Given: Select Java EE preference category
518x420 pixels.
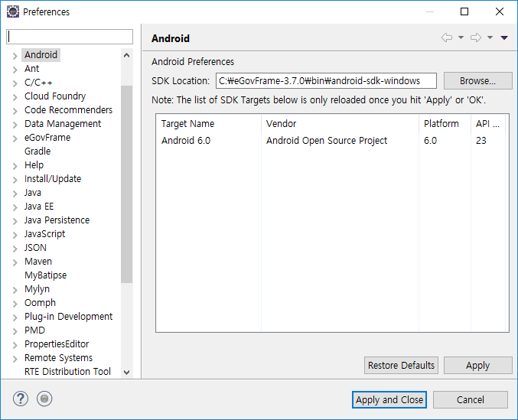Looking at the screenshot, I should [39, 207].
